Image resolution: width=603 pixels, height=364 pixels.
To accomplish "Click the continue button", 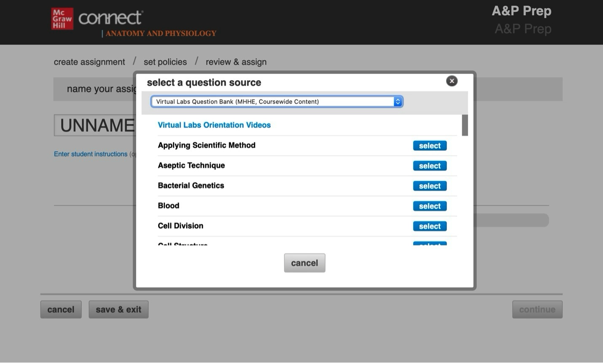I will (x=537, y=310).
